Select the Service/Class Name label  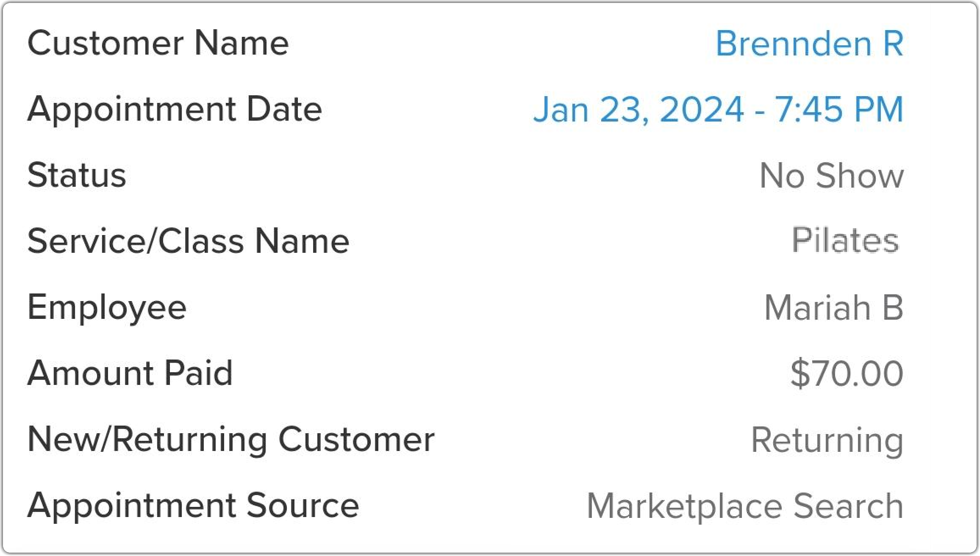[188, 241]
